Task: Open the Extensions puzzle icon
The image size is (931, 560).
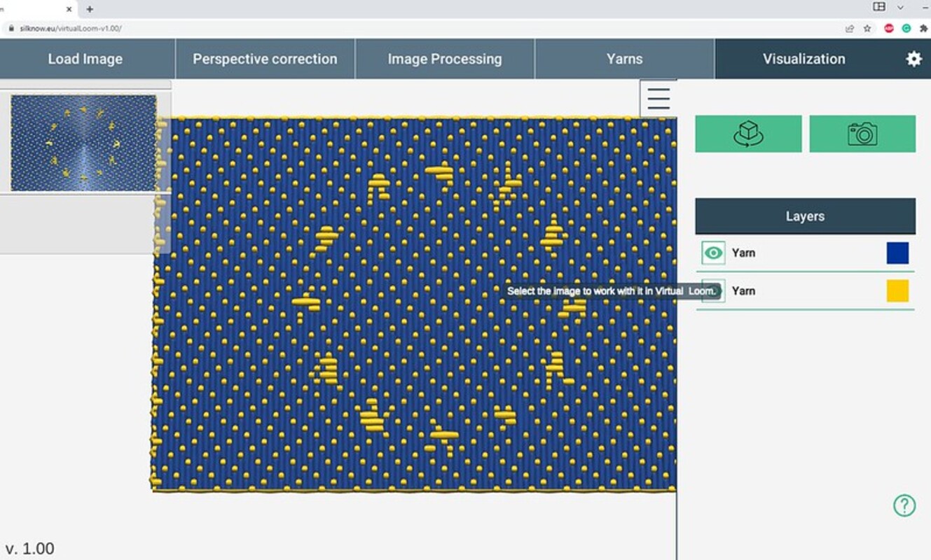Action: tap(923, 29)
